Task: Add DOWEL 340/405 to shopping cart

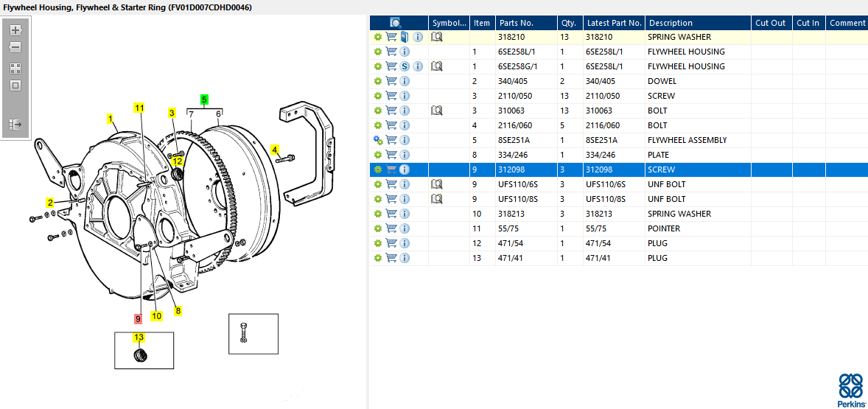Action: [x=391, y=81]
